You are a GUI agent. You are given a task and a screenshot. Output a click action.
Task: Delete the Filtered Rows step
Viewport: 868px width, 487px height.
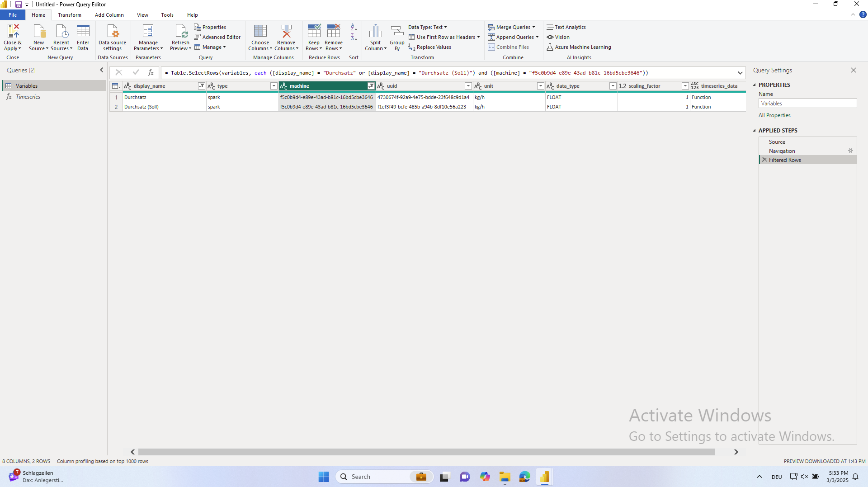click(764, 160)
